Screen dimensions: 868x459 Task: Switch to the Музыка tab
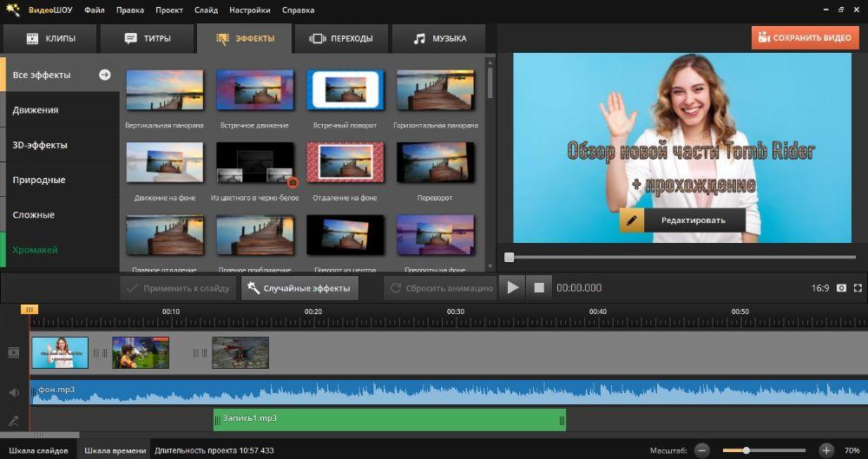(439, 39)
